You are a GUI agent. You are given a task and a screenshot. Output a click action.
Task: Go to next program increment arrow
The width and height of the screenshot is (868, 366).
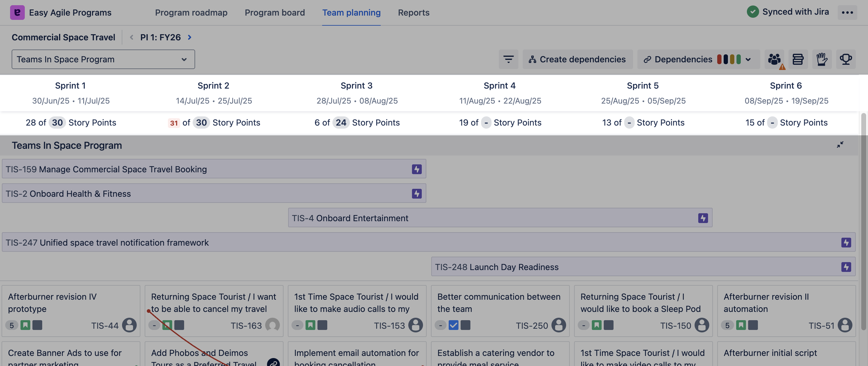click(189, 37)
